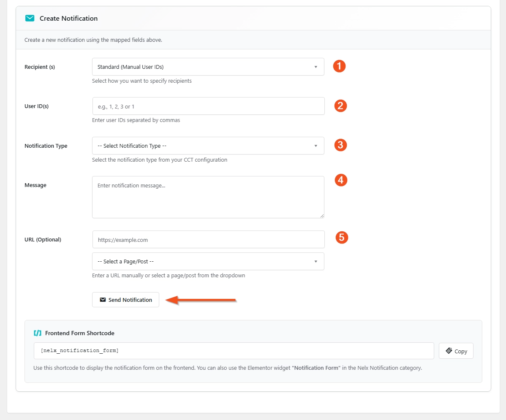
Task: Grab the Message textarea resize handle
Action: click(x=322, y=216)
